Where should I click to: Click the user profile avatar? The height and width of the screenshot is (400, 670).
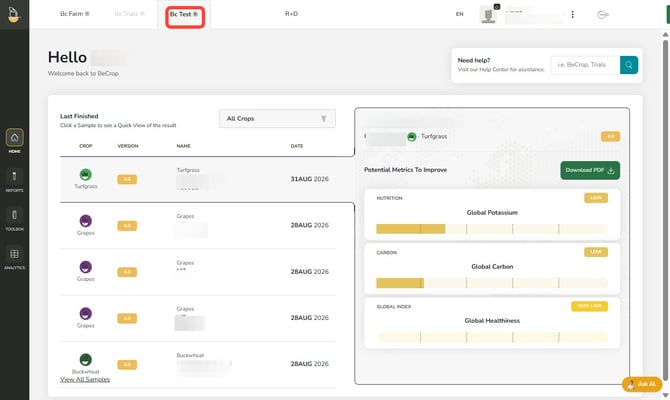[x=488, y=15]
